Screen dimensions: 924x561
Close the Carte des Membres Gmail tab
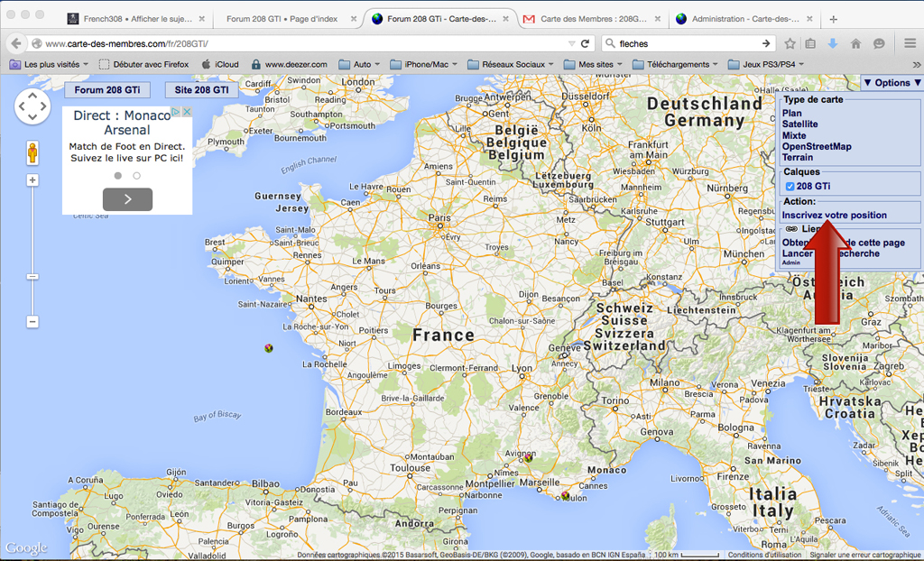658,19
